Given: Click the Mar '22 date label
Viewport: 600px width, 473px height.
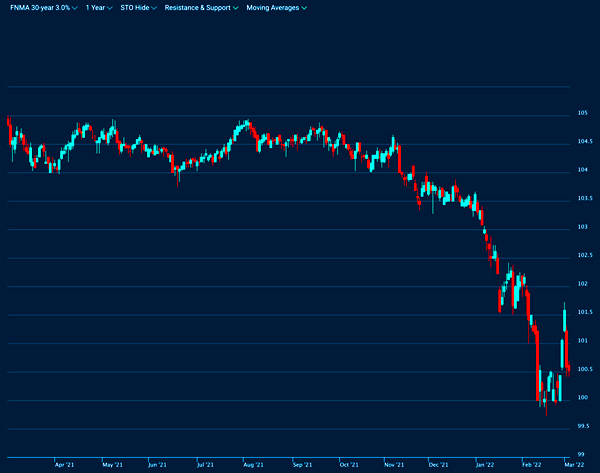Looking at the screenshot, I should (x=575, y=465).
